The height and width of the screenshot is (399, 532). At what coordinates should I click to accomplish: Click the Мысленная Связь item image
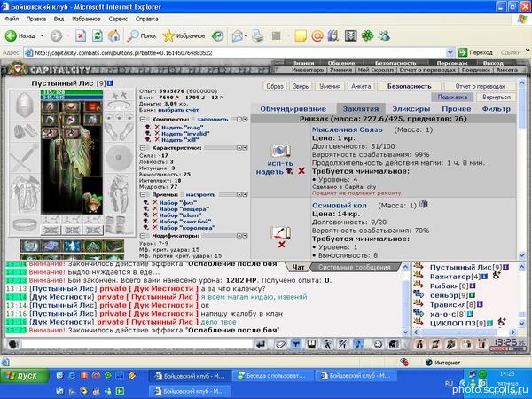[280, 151]
